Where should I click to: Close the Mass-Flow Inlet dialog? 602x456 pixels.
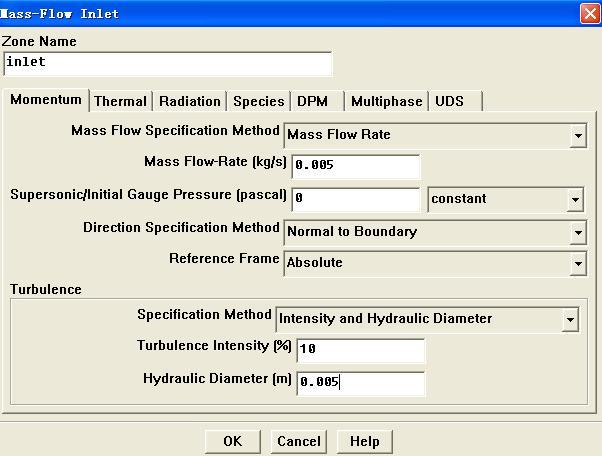589,13
